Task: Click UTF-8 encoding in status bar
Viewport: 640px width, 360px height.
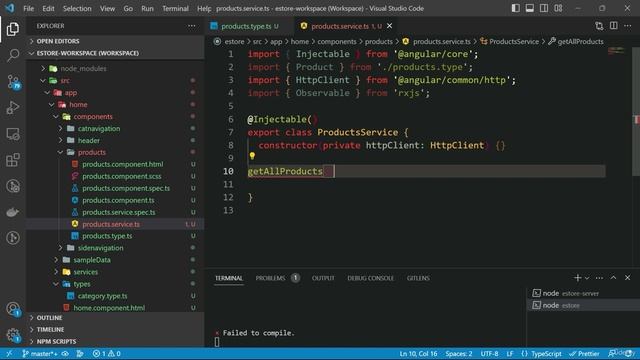Action: coord(489,353)
